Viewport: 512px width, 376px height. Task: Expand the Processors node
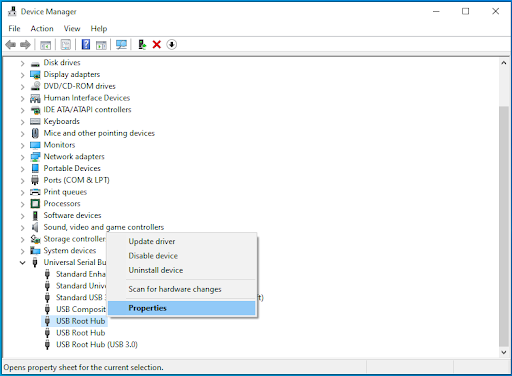click(22, 204)
